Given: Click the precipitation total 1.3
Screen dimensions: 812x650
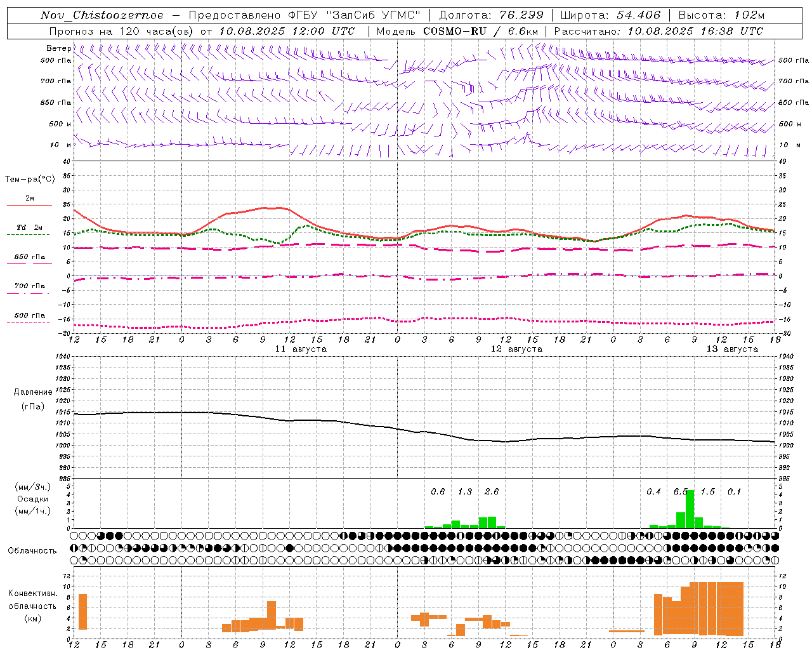Looking at the screenshot, I should pyautogui.click(x=465, y=492).
